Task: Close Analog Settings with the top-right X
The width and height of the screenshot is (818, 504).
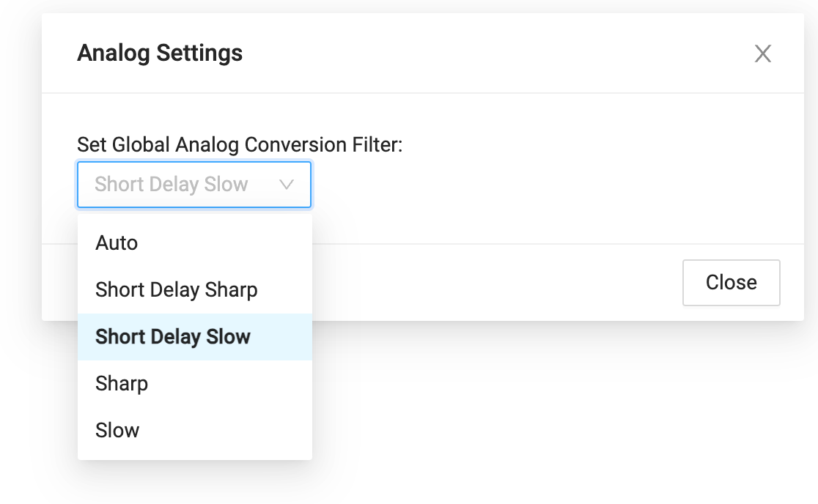Action: click(x=763, y=53)
